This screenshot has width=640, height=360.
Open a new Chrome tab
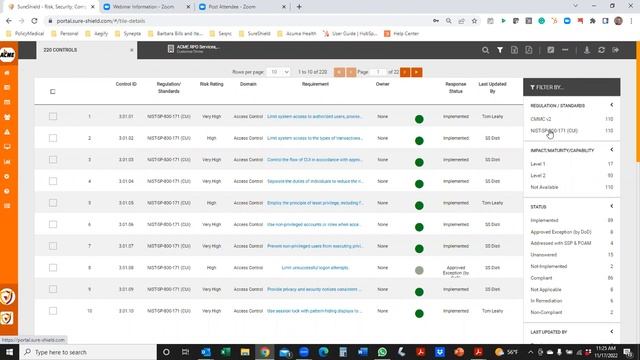click(299, 7)
